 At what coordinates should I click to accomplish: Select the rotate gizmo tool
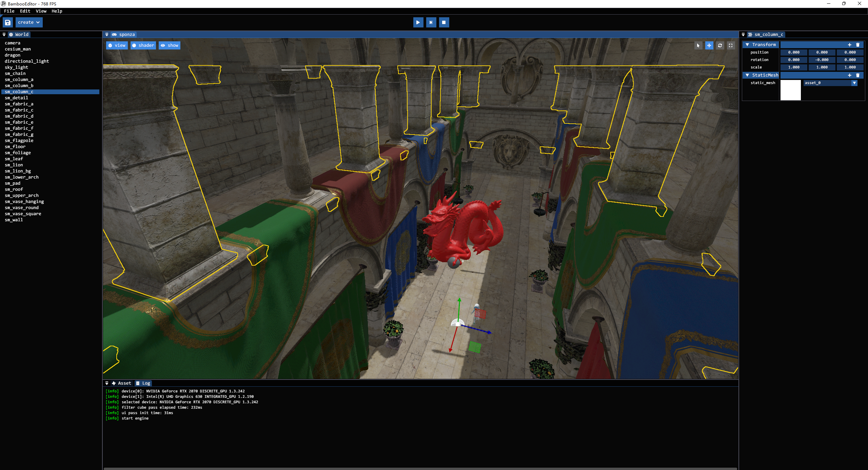720,45
